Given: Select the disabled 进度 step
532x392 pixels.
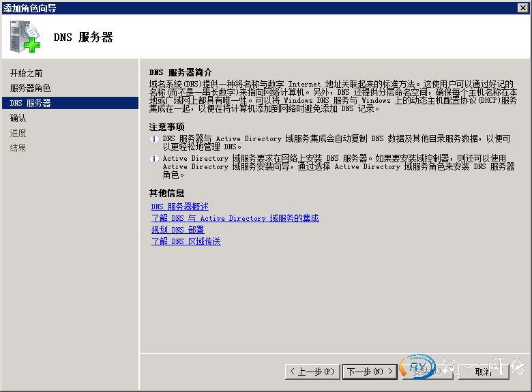Looking at the screenshot, I should click(x=18, y=133).
